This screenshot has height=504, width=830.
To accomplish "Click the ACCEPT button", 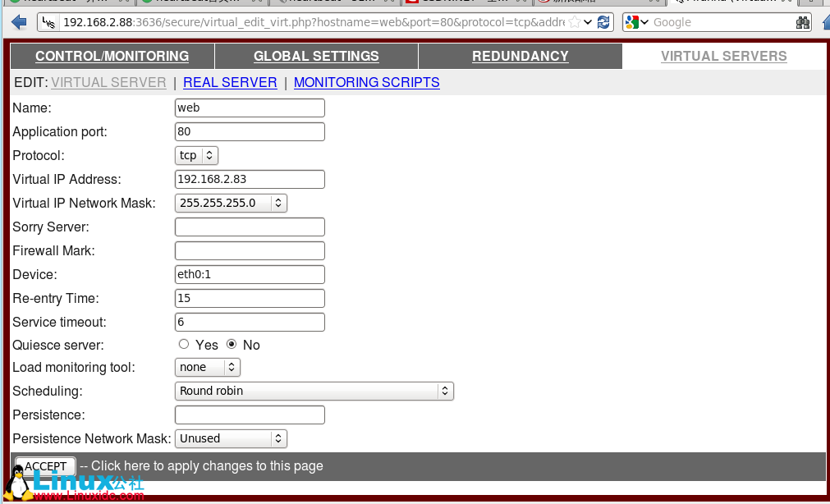I will coord(46,466).
